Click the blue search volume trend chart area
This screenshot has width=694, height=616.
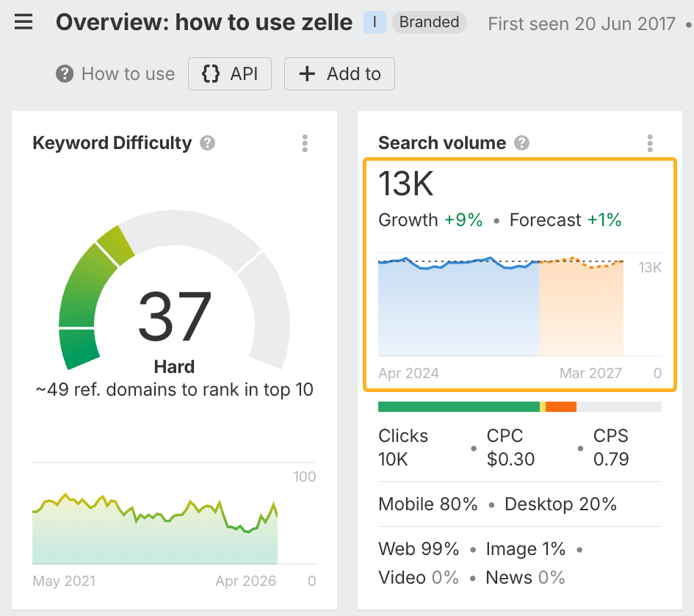tap(458, 308)
